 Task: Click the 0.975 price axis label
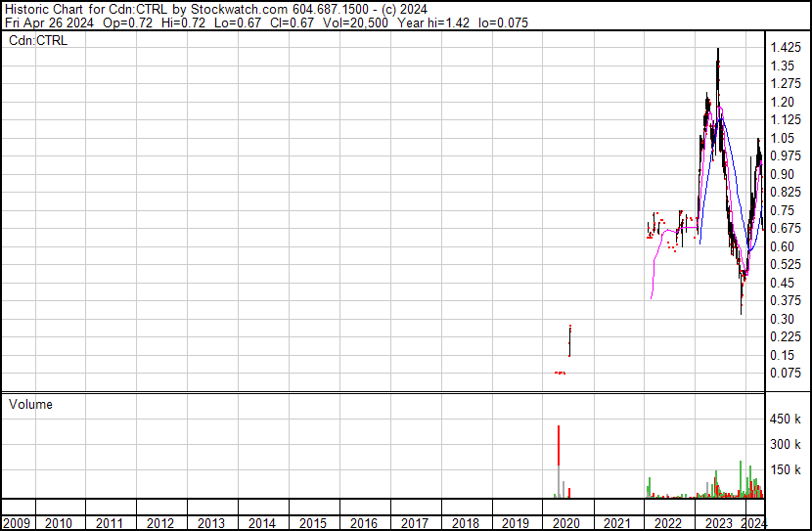click(786, 156)
